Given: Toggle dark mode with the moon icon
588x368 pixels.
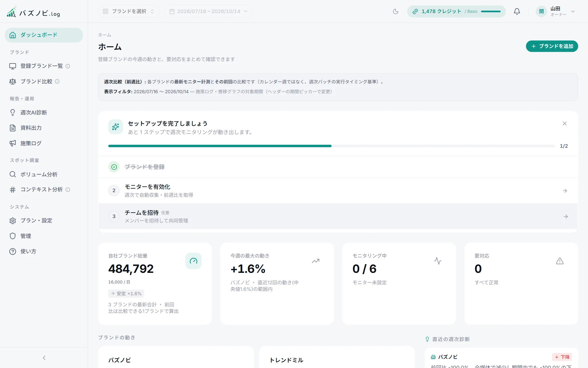Looking at the screenshot, I should (x=396, y=11).
